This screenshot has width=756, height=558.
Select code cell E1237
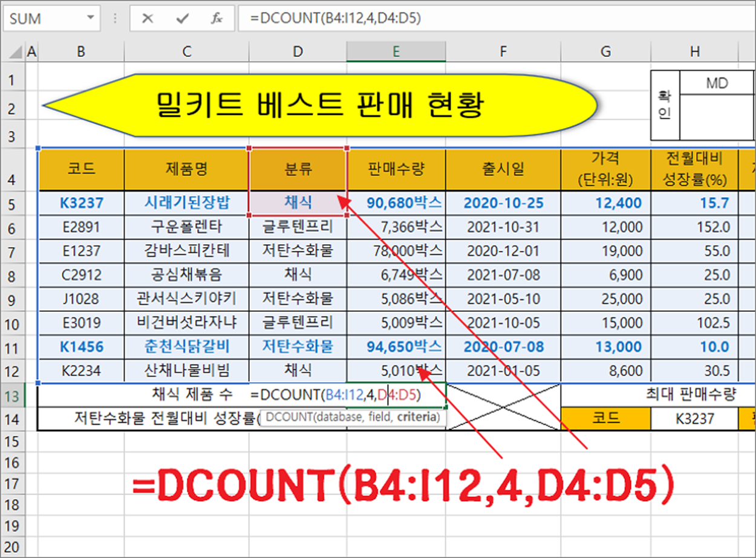[81, 251]
